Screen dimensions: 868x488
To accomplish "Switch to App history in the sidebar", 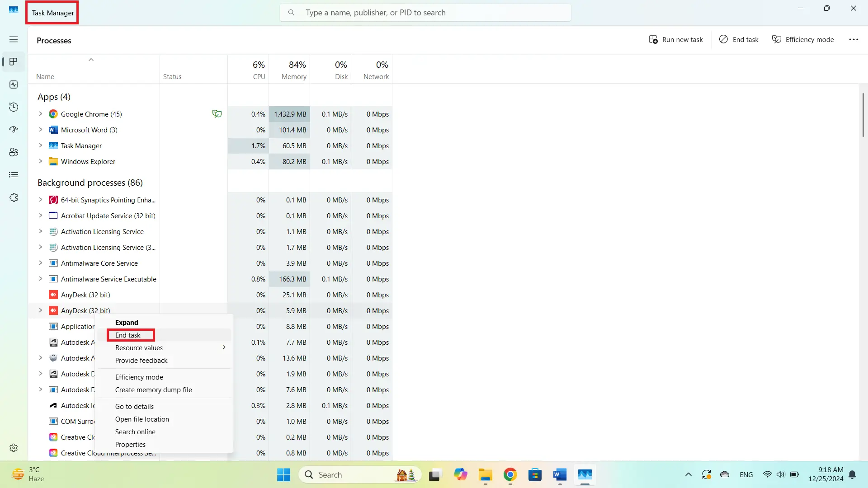I will coord(14,107).
